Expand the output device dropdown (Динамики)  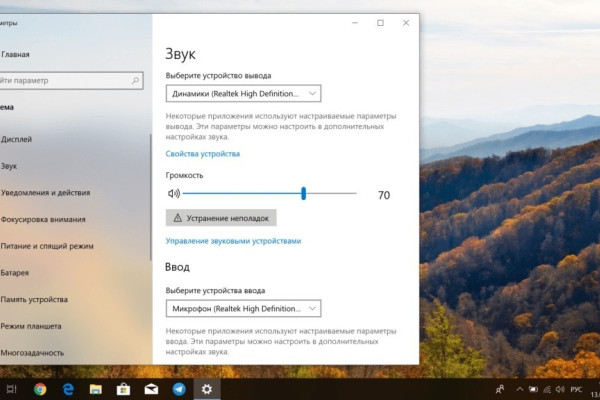(243, 94)
